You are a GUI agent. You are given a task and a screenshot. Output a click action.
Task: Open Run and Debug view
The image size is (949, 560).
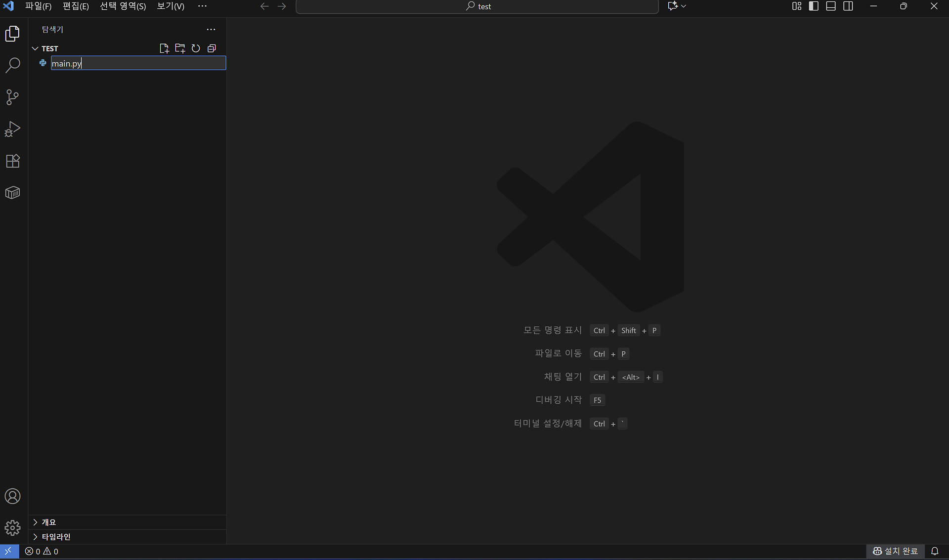pyautogui.click(x=12, y=129)
